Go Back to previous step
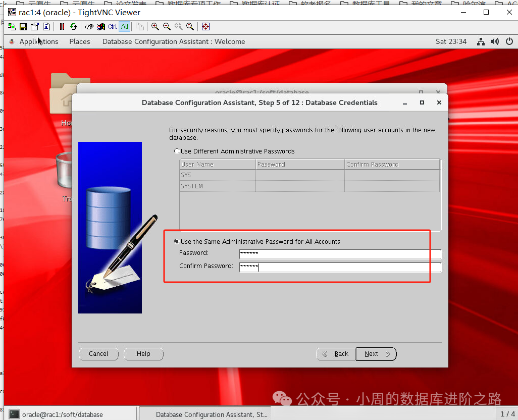Image resolution: width=518 pixels, height=420 pixels. coord(336,354)
